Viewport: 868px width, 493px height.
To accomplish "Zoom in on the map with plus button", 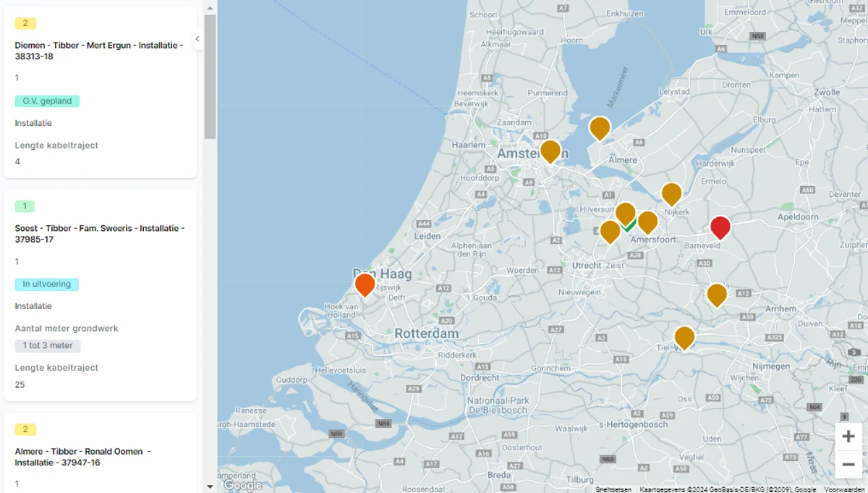I will tap(848, 437).
